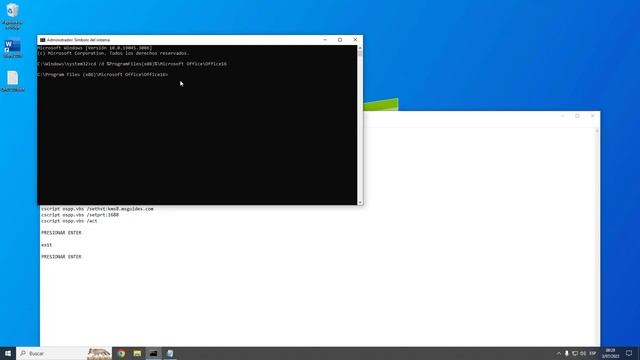Minimize the Notepad window behind
Screen dimensions: 640x360
click(562, 116)
